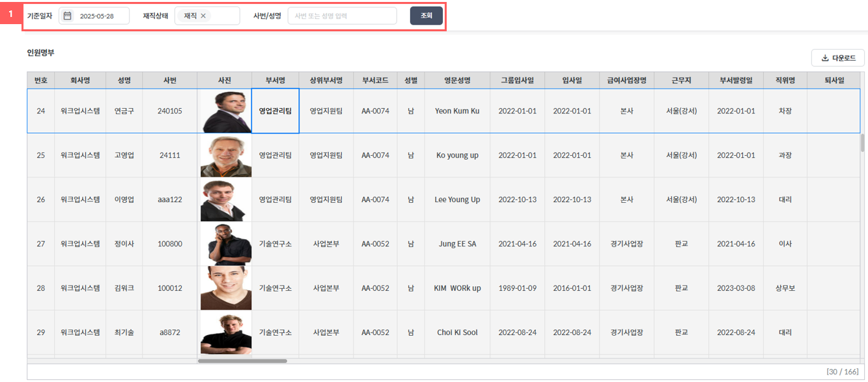Click the 부서코드 column header
868x382 pixels.
(x=376, y=80)
